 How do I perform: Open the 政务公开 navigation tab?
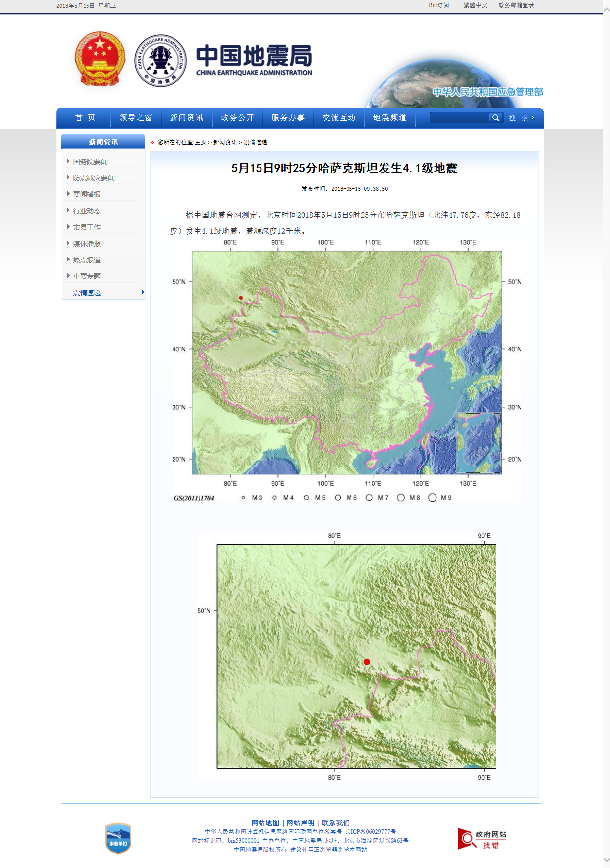point(237,118)
